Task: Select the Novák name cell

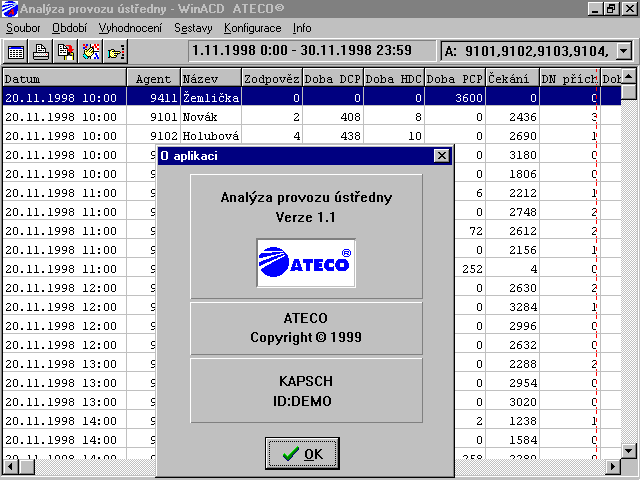Action: [x=211, y=117]
